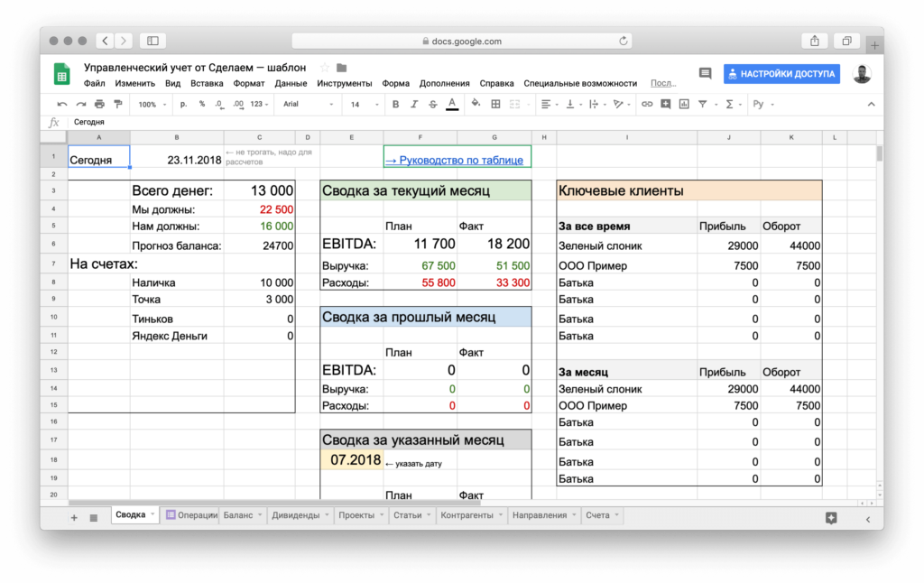Click the undo arrow in toolbar
This screenshot has width=924, height=583.
pos(62,104)
